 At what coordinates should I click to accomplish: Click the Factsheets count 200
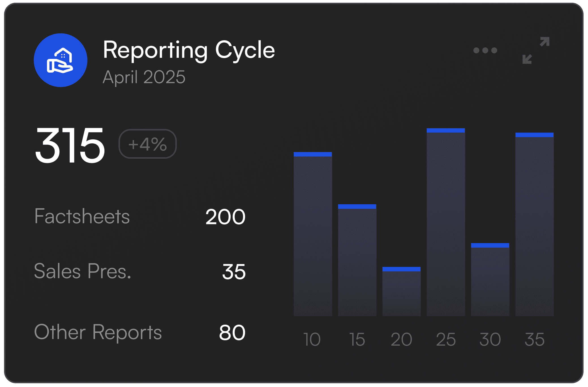click(x=226, y=217)
